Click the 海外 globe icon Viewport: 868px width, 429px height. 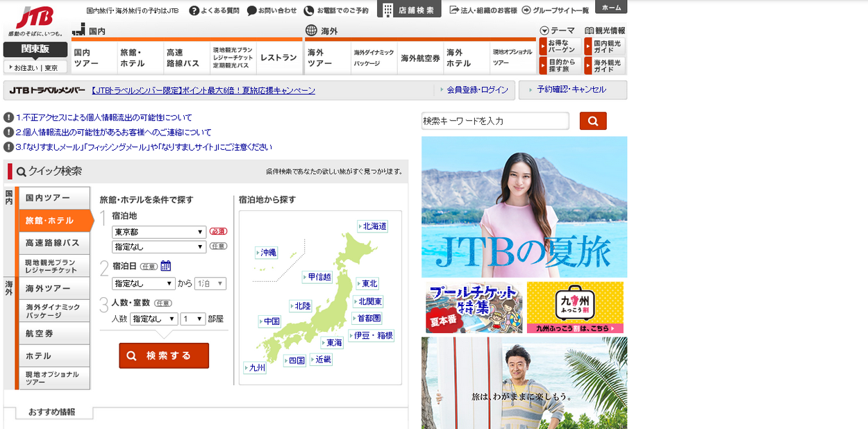[311, 31]
